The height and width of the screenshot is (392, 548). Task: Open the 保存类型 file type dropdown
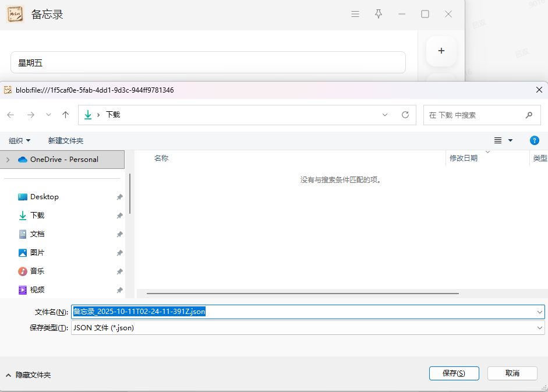(307, 328)
